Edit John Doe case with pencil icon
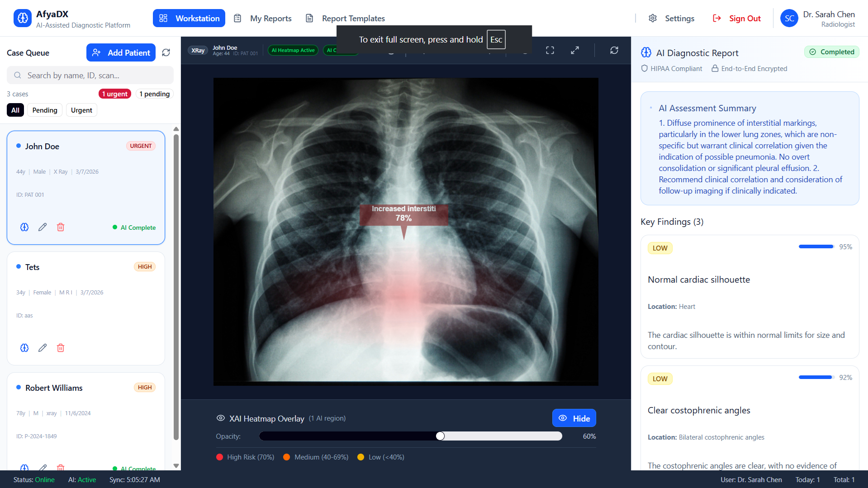 pyautogui.click(x=43, y=227)
